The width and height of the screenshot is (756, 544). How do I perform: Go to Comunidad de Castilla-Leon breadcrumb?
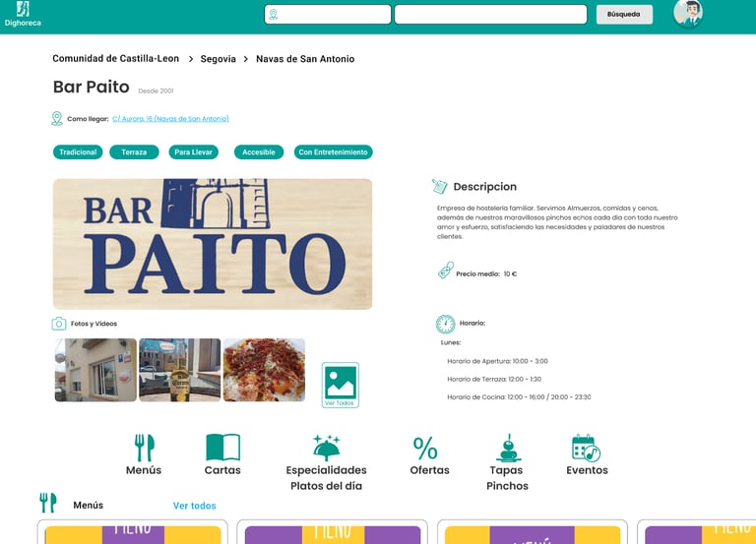pyautogui.click(x=116, y=58)
